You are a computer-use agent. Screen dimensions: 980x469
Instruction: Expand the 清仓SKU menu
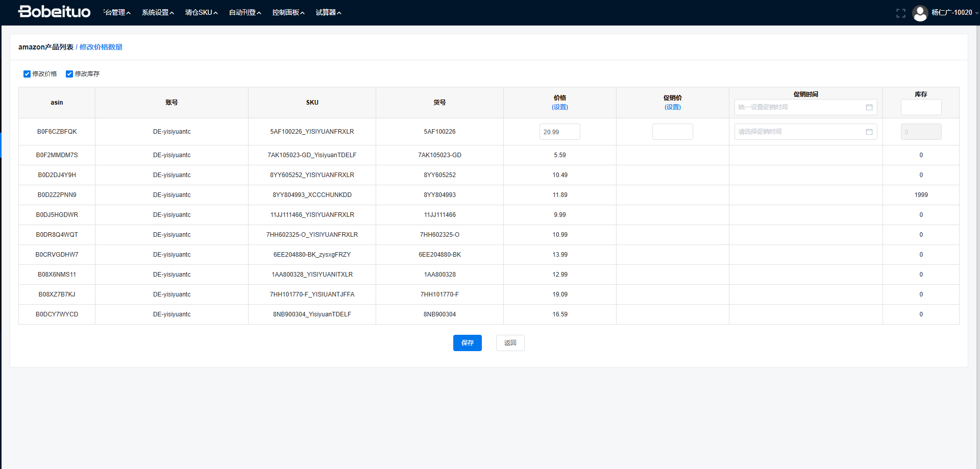[201, 12]
